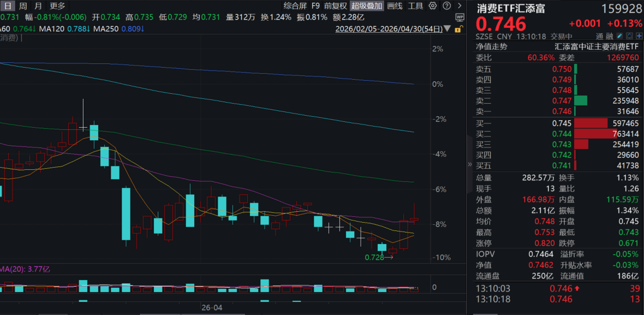Click the right arrow icon in chart toolbar
Viewport: 644px width, 315px height.
coord(458,6)
